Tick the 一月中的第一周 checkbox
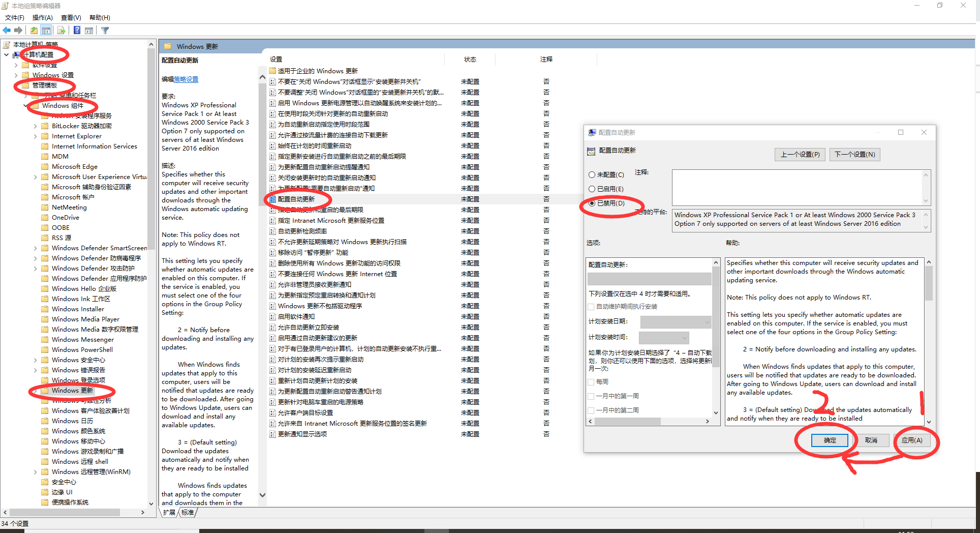This screenshot has height=533, width=980. (x=591, y=396)
